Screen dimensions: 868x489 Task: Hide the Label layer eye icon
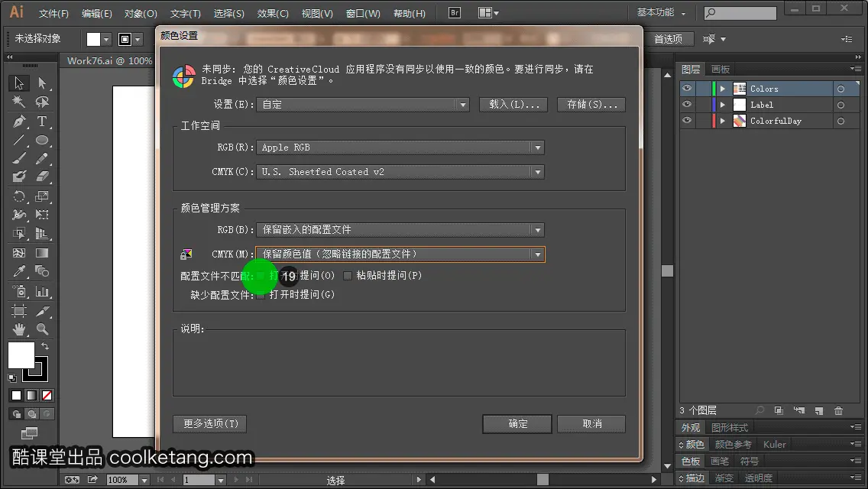click(687, 105)
